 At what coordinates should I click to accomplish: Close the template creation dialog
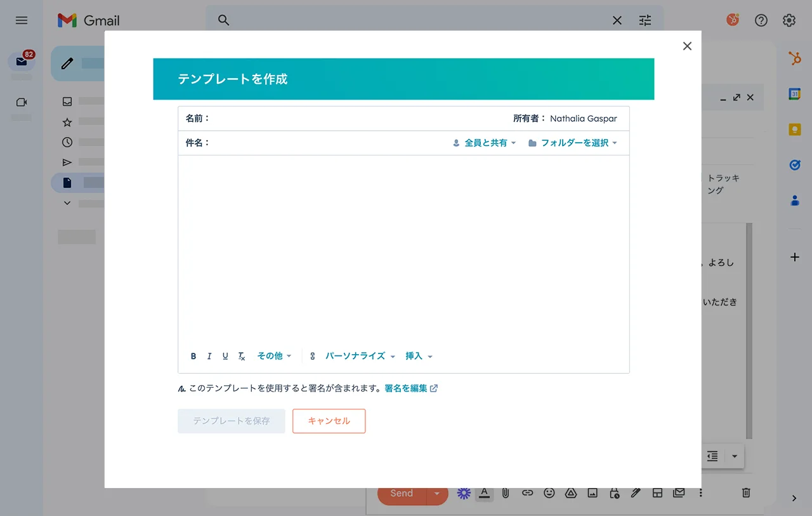(687, 46)
